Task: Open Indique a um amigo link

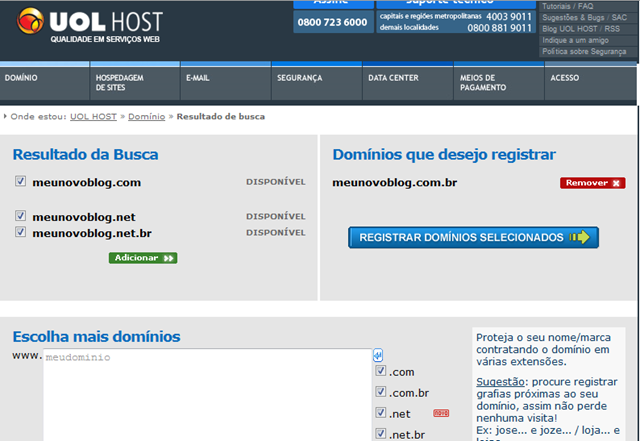Action: [x=575, y=40]
